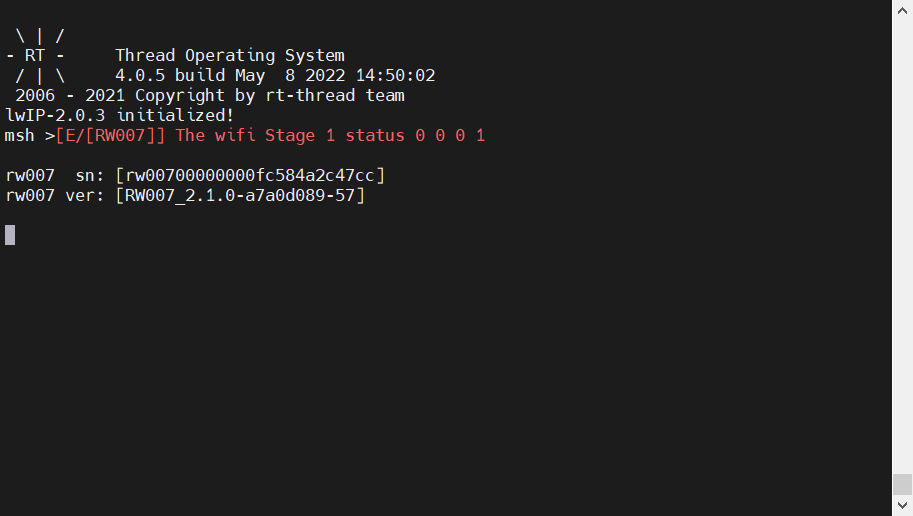Click the rw007 serial number value

[250, 176]
